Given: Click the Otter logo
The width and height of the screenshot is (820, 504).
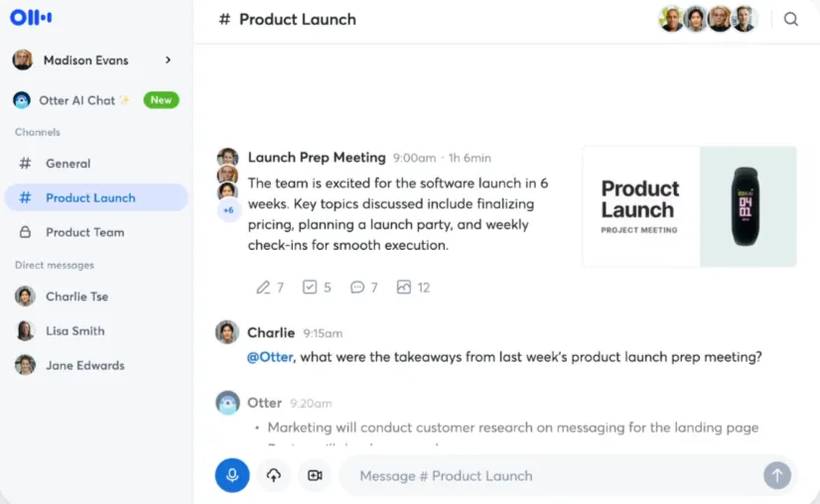Looking at the screenshot, I should (31, 17).
